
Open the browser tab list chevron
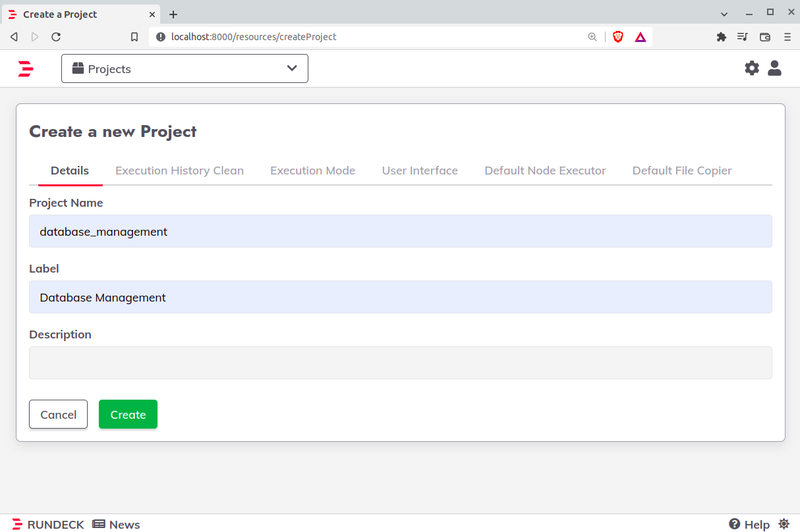[x=724, y=14]
